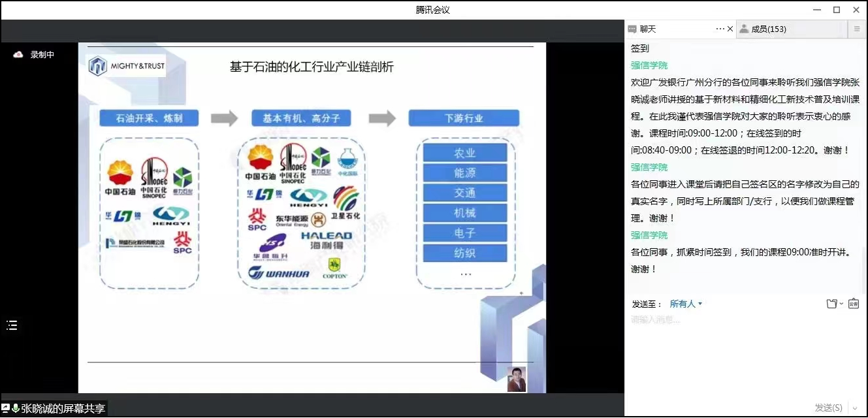Click the 欢迎广发银行广州分行 welcome message
This screenshot has height=418, width=868.
pyautogui.click(x=745, y=116)
